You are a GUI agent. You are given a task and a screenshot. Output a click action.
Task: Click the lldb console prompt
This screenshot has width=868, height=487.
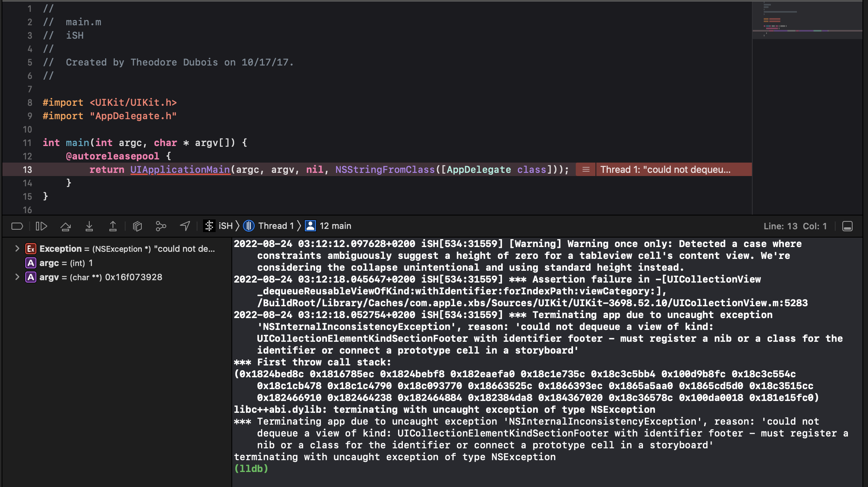tap(252, 469)
